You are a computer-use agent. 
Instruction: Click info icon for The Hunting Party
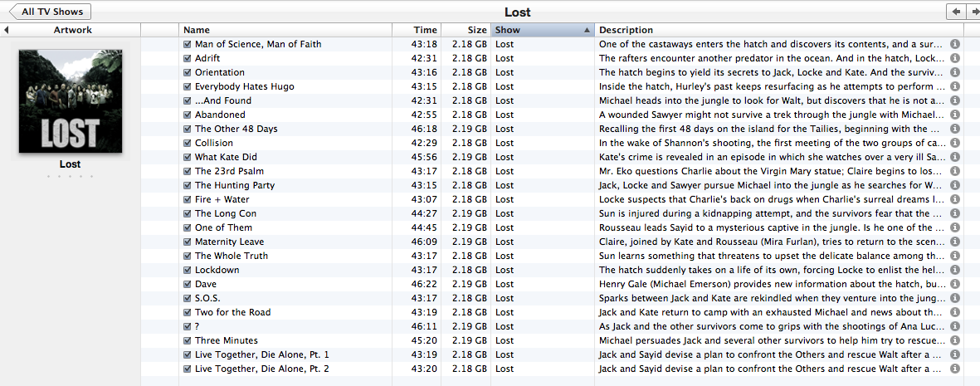coord(954,185)
